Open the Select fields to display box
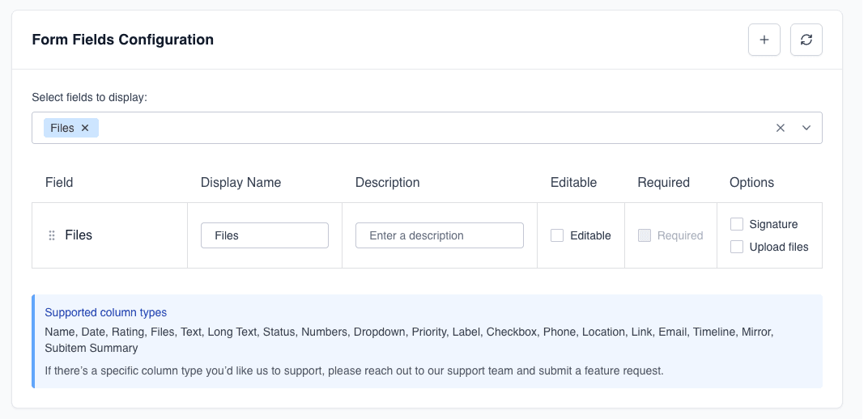Screen dimensions: 868x419 [429, 128]
